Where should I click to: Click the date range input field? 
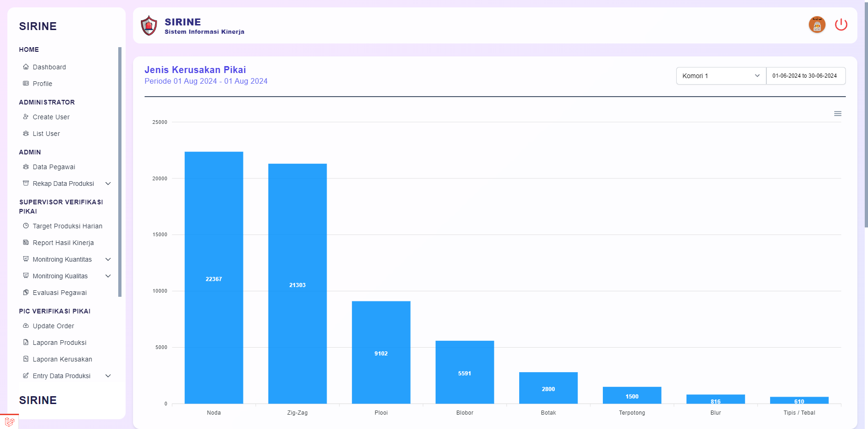tap(805, 76)
